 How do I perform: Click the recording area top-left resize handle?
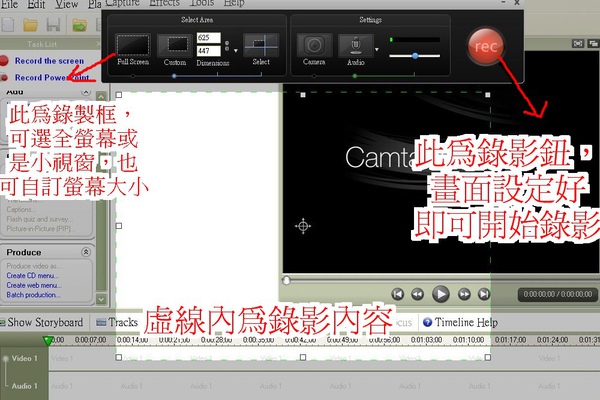[x=119, y=95]
